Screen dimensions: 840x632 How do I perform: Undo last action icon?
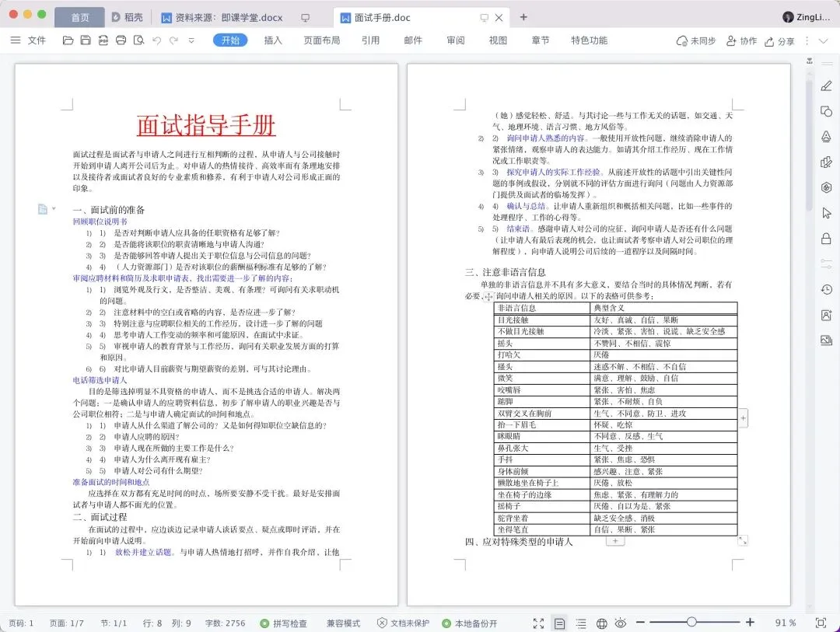(x=156, y=40)
